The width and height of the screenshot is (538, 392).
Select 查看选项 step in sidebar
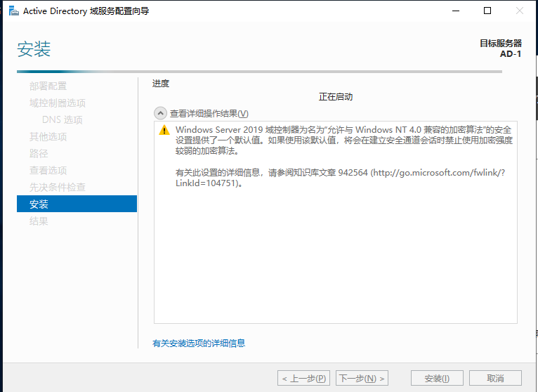click(x=48, y=170)
